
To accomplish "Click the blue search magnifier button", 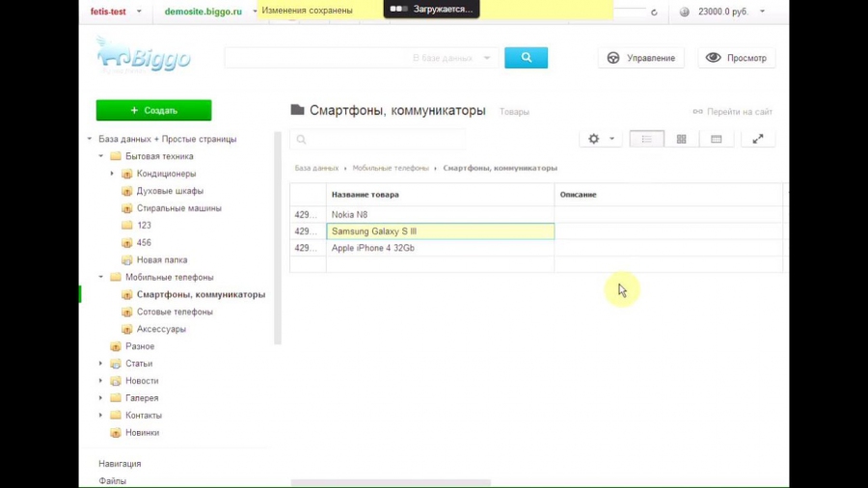I will click(x=526, y=58).
